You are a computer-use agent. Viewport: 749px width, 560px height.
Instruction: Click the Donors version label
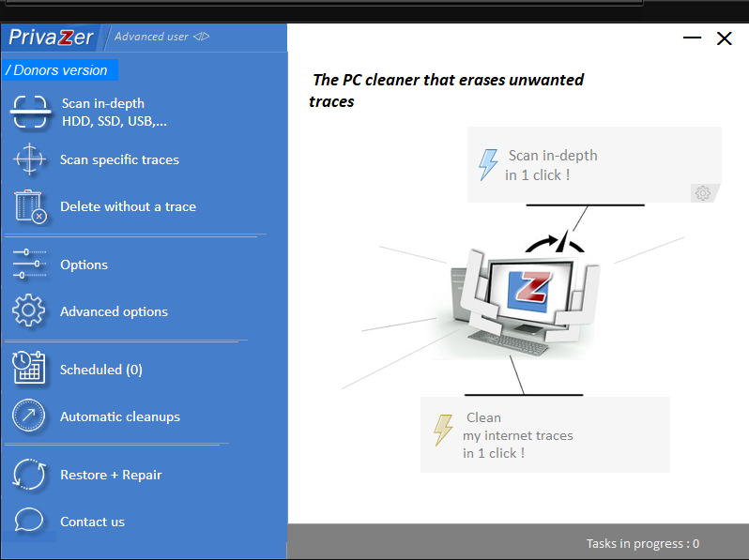point(60,70)
